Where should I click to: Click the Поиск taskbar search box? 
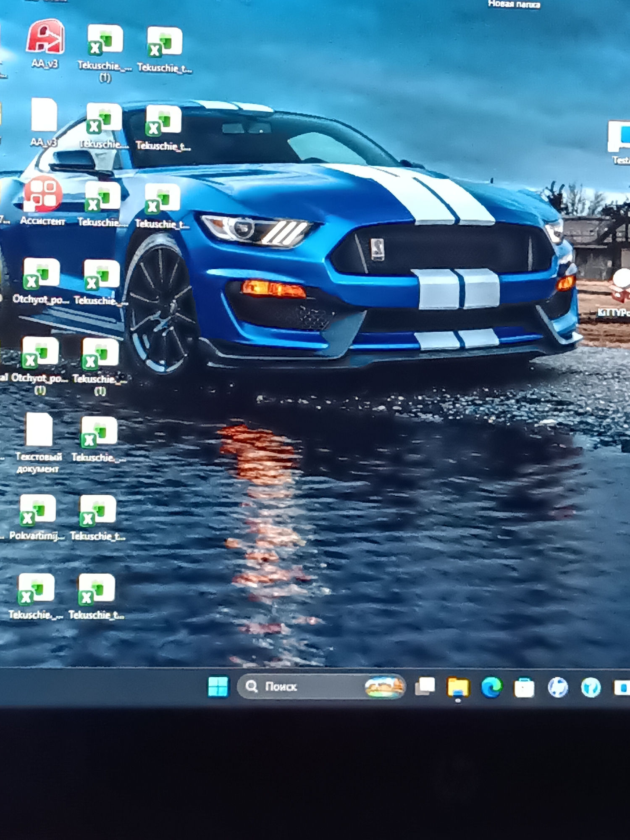click(321, 687)
